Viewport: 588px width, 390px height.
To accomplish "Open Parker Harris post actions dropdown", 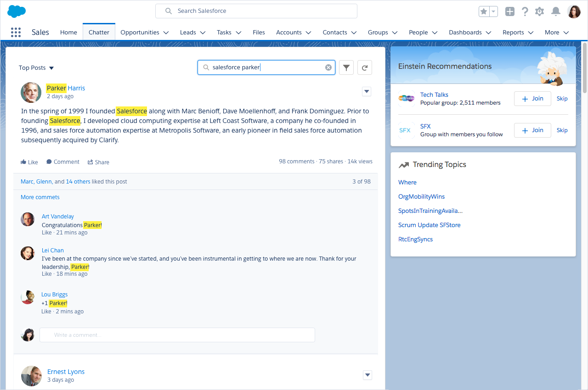I will [x=367, y=91].
